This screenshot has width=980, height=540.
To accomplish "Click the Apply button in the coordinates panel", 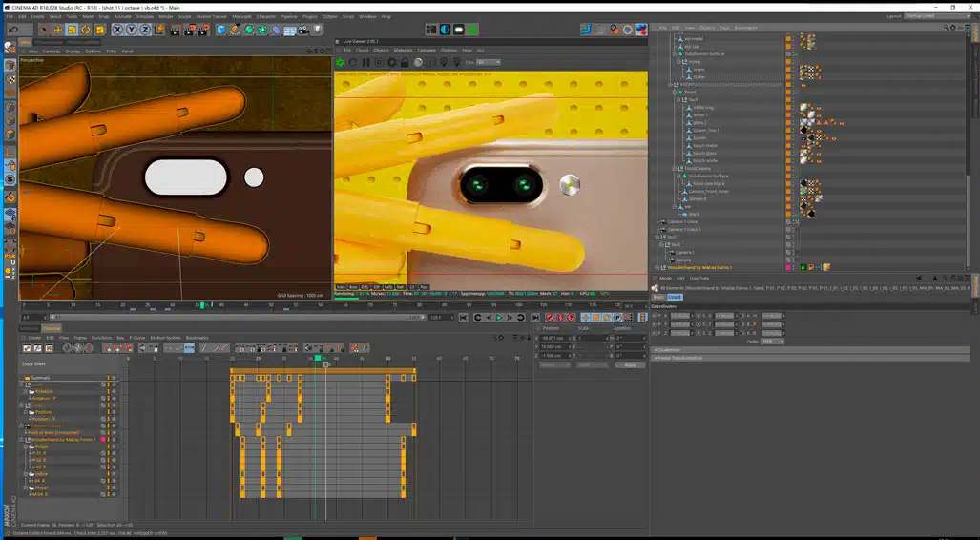I will [x=629, y=364].
